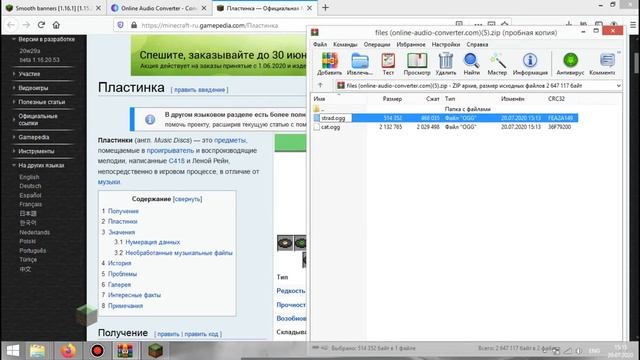Click the свернуть link in contents box
This screenshot has width=640, height=360.
pyautogui.click(x=187, y=199)
